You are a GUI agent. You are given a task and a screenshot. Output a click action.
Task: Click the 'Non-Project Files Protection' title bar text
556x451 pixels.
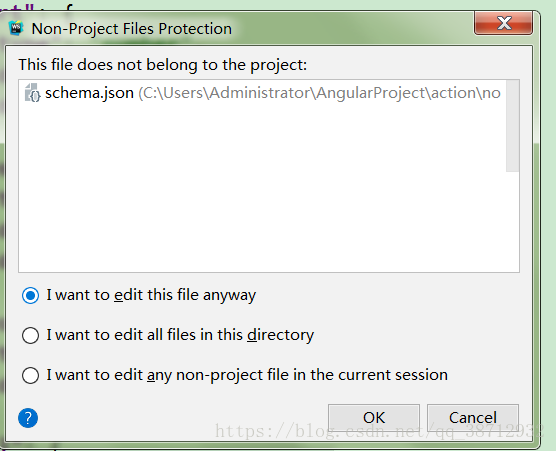(x=132, y=29)
